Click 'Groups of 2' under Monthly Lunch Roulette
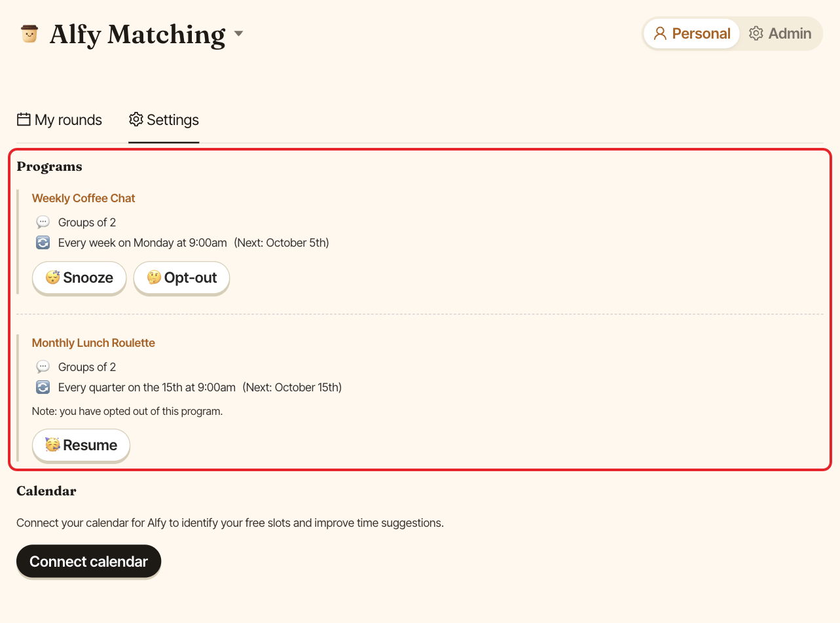 (87, 367)
